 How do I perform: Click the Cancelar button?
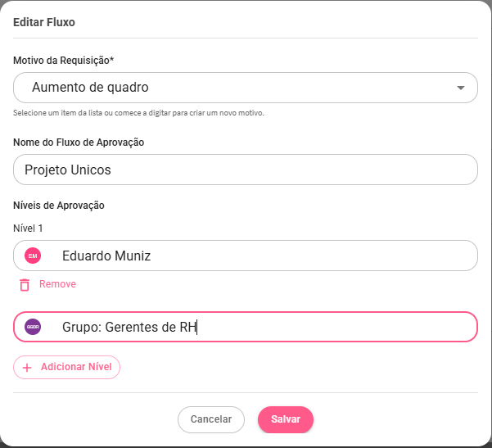211,419
